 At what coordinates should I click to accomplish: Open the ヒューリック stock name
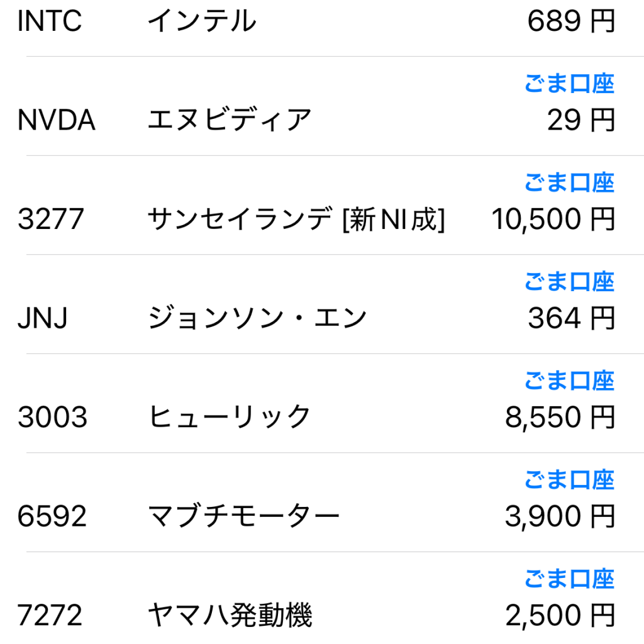230,417
